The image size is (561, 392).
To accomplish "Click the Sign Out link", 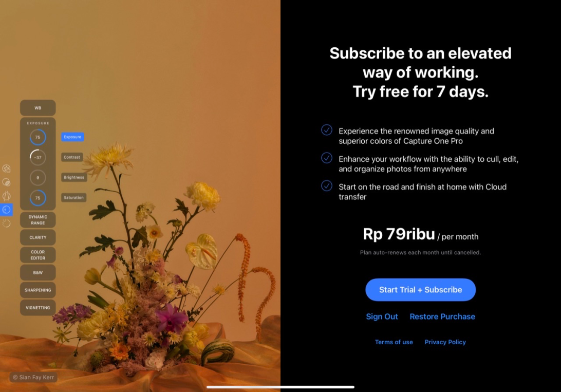I will [382, 316].
